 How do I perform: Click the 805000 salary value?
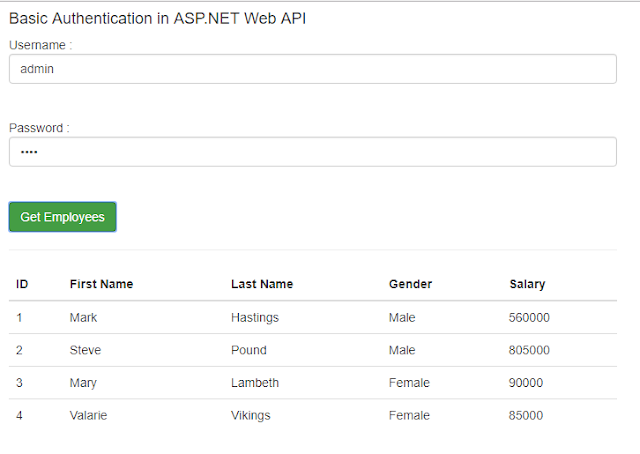tap(529, 350)
